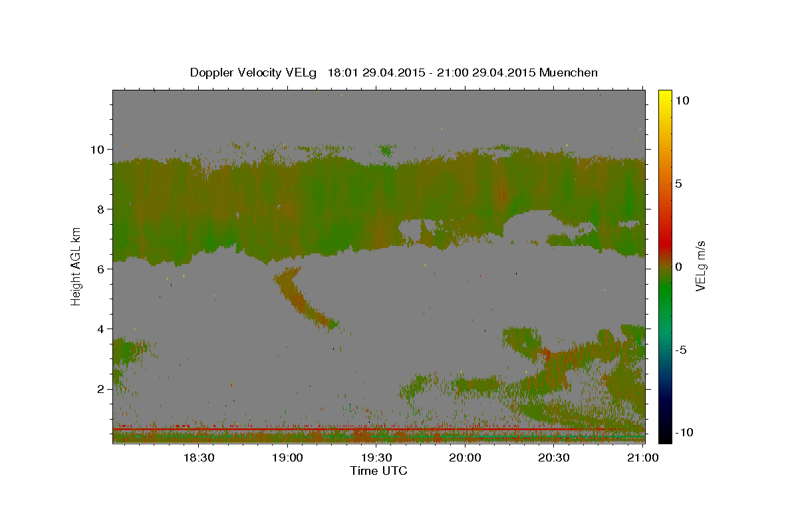Click the yellow top of the colorbar
The height and width of the screenshot is (532, 798).
point(665,97)
